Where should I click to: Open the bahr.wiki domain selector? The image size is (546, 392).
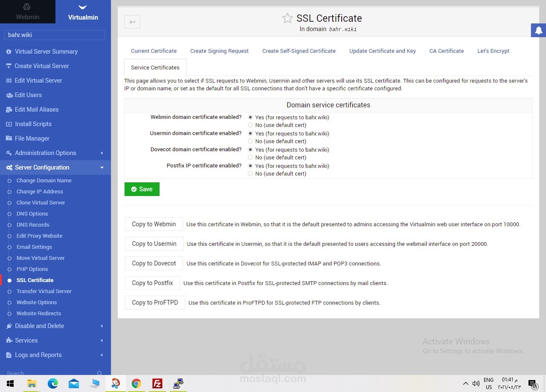click(x=55, y=35)
